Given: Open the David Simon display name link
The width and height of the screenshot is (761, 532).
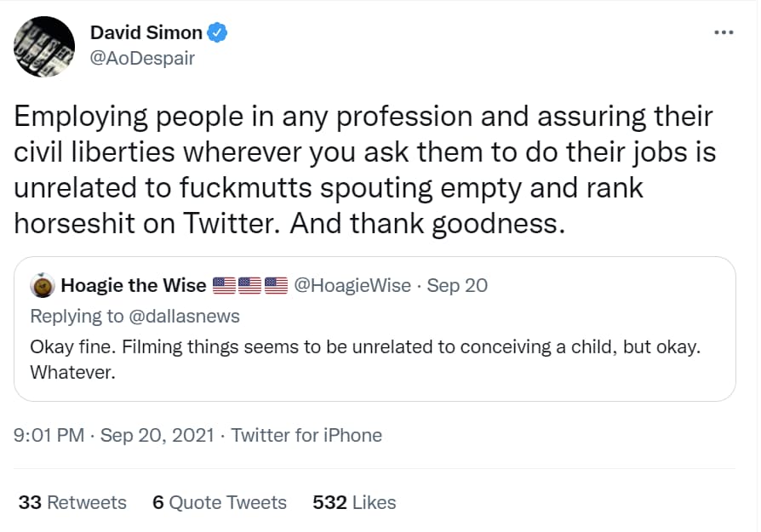Looking at the screenshot, I should (146, 32).
